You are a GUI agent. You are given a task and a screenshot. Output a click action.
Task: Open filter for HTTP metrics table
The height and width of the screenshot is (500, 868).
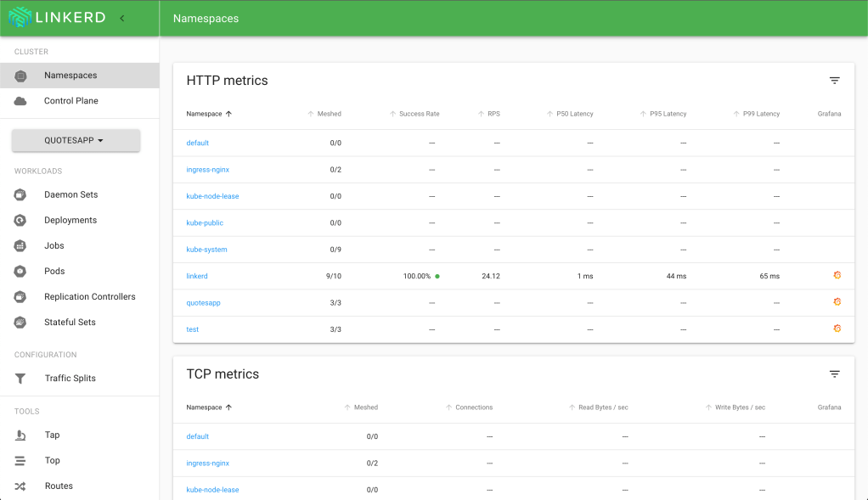[x=834, y=81]
